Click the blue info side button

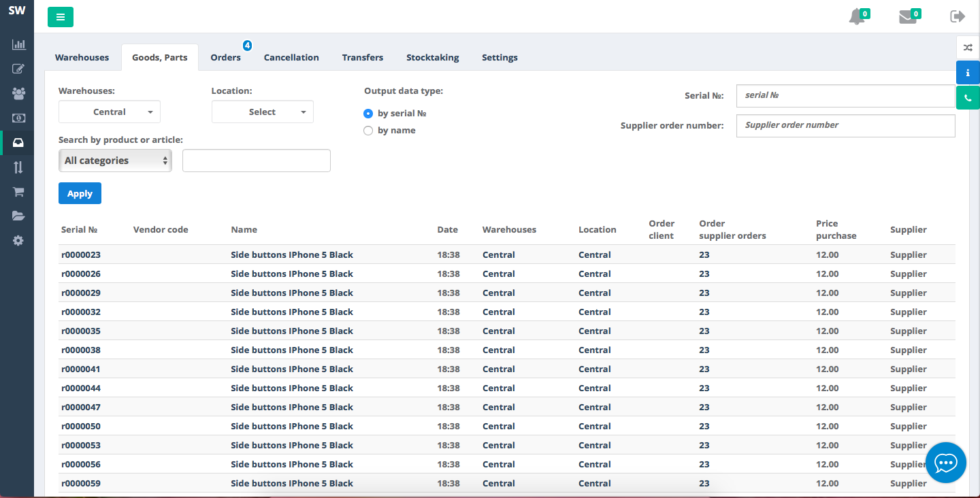tap(968, 72)
